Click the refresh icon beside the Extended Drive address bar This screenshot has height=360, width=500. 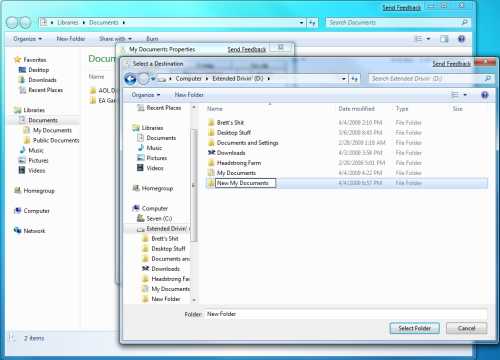coord(354,79)
